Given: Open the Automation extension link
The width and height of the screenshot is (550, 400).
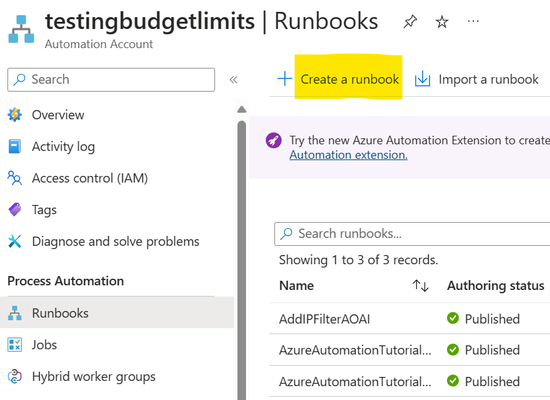Looking at the screenshot, I should 348,155.
